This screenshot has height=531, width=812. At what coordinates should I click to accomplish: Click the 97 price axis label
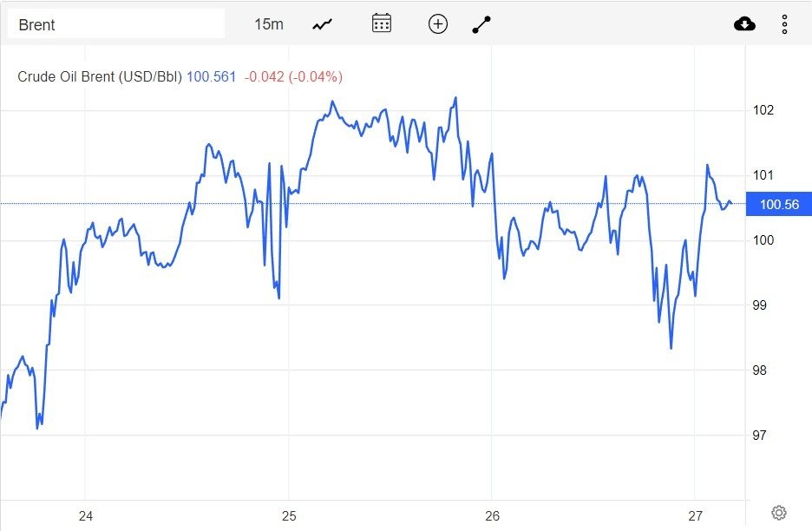tap(761, 435)
